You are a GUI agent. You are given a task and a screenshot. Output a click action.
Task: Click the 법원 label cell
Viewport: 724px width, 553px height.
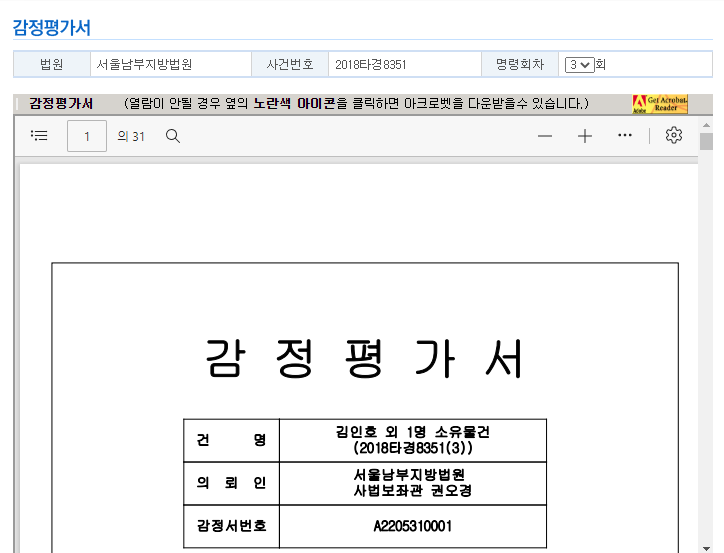[52, 64]
